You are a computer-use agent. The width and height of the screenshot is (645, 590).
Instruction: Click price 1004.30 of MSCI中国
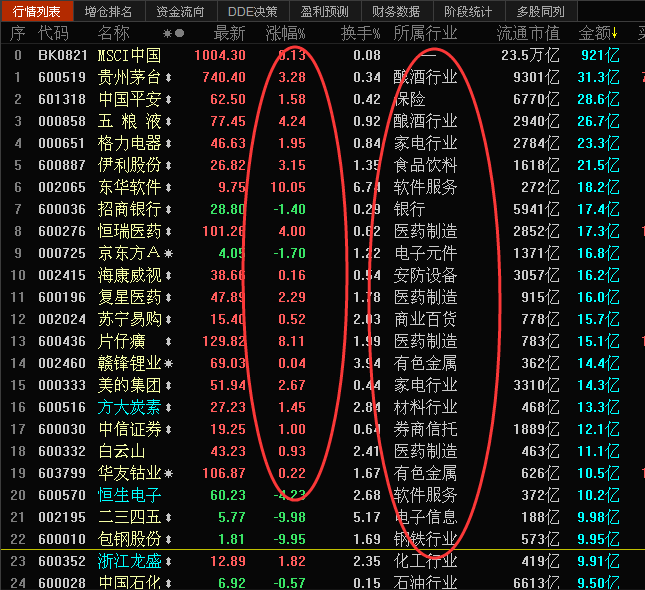pyautogui.click(x=220, y=55)
